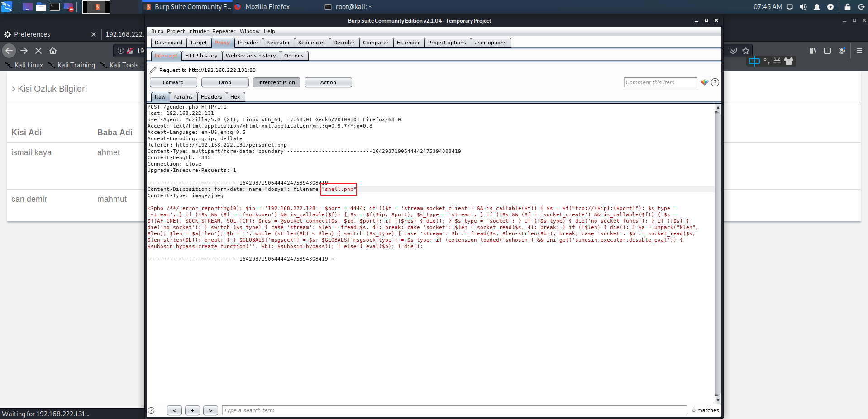Switch to the root@kali terminal taskbar entry

[x=349, y=7]
